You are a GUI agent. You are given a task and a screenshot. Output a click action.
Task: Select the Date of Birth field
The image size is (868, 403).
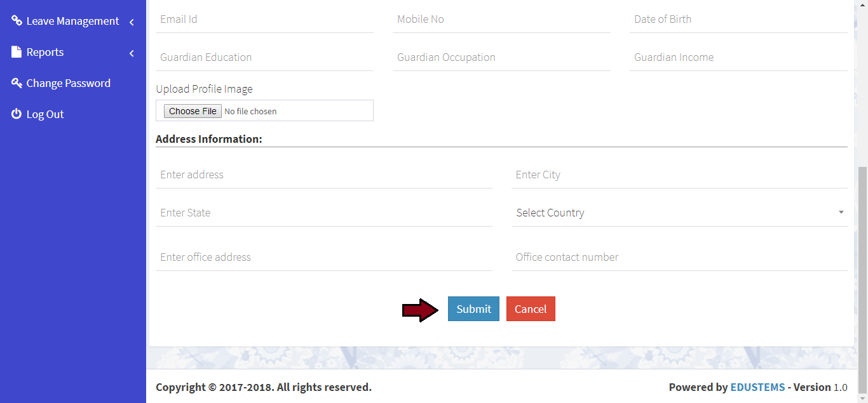pos(738,20)
